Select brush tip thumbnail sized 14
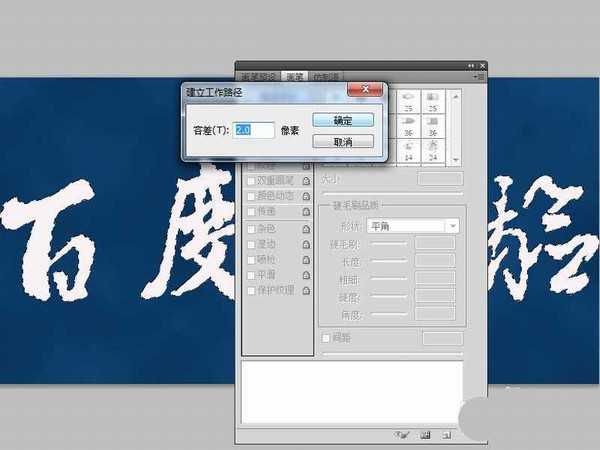The width and height of the screenshot is (600, 450). [409, 152]
